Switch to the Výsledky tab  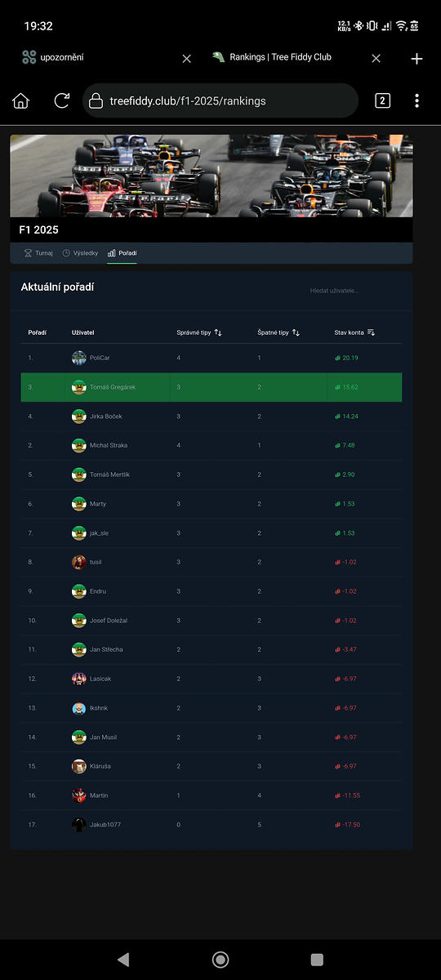click(x=80, y=253)
